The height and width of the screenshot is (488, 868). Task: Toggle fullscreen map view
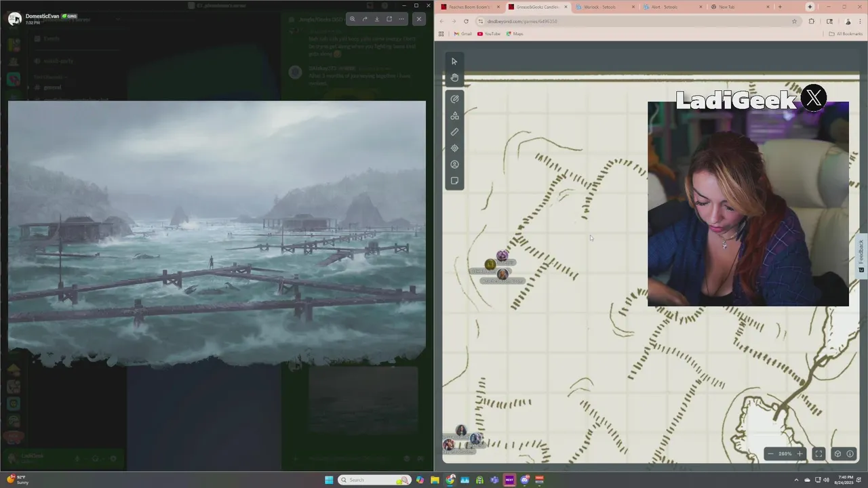coord(818,453)
